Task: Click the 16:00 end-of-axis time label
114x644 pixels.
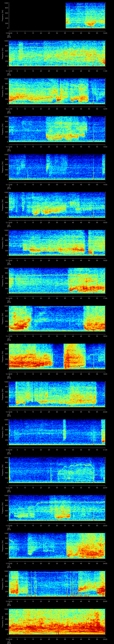Action: pyautogui.click(x=105, y=260)
